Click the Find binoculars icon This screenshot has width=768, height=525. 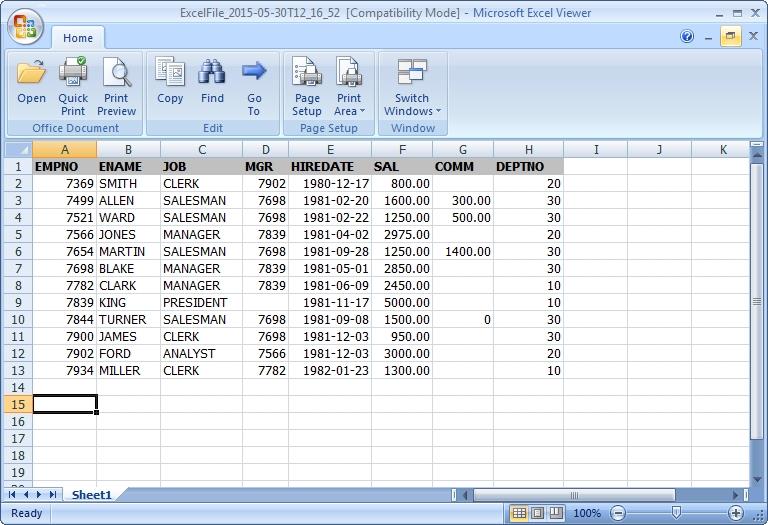point(212,74)
